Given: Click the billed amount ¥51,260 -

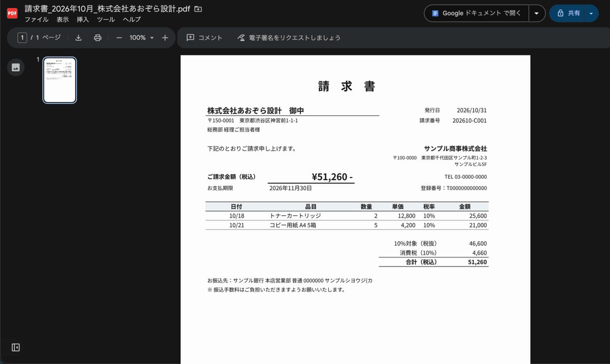Looking at the screenshot, I should coord(332,177).
